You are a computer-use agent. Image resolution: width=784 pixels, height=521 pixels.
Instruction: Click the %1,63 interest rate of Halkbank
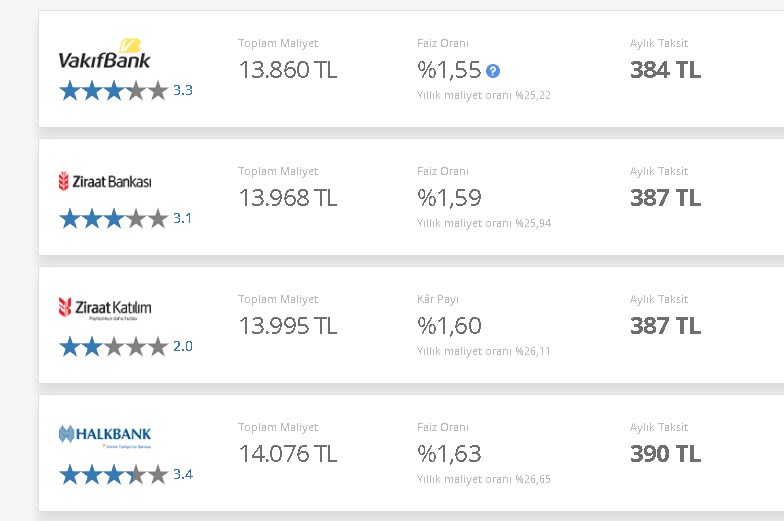[450, 454]
